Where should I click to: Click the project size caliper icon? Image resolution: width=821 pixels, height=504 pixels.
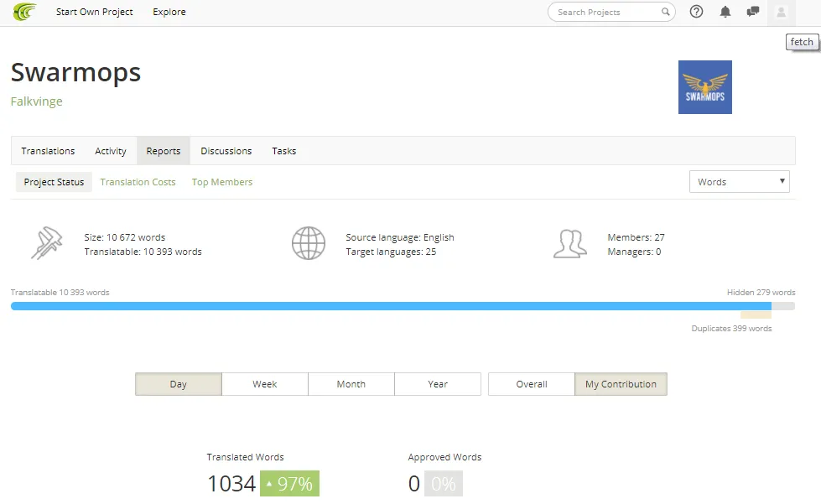pos(47,243)
